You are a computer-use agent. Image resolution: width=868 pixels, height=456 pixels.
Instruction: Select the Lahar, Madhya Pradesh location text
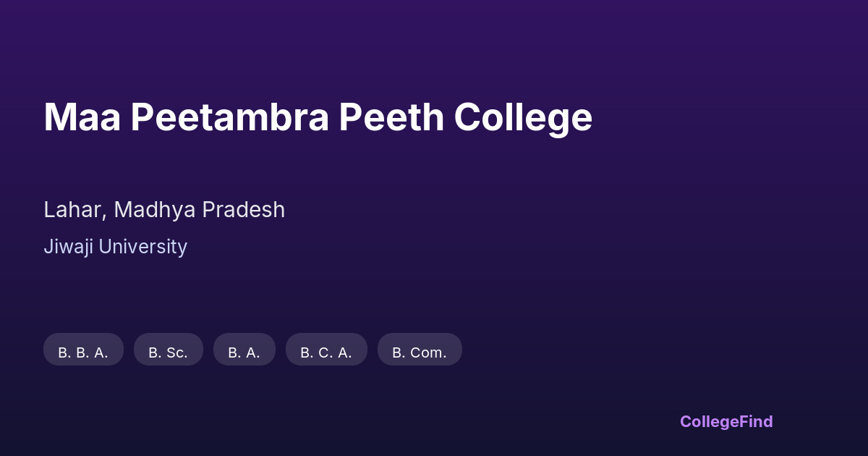coord(164,210)
